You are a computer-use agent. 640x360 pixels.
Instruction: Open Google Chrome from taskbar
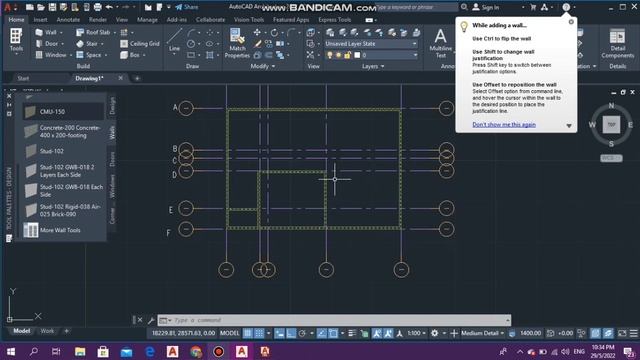click(x=196, y=351)
